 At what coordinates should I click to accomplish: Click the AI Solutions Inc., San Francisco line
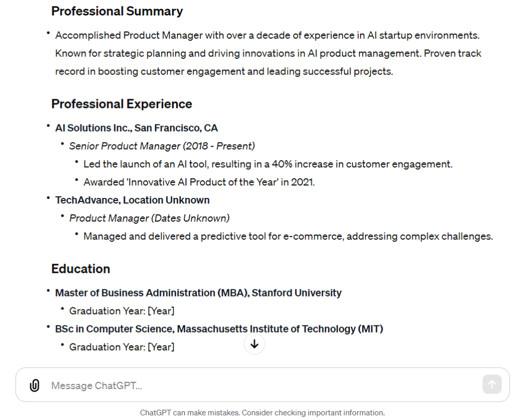136,128
